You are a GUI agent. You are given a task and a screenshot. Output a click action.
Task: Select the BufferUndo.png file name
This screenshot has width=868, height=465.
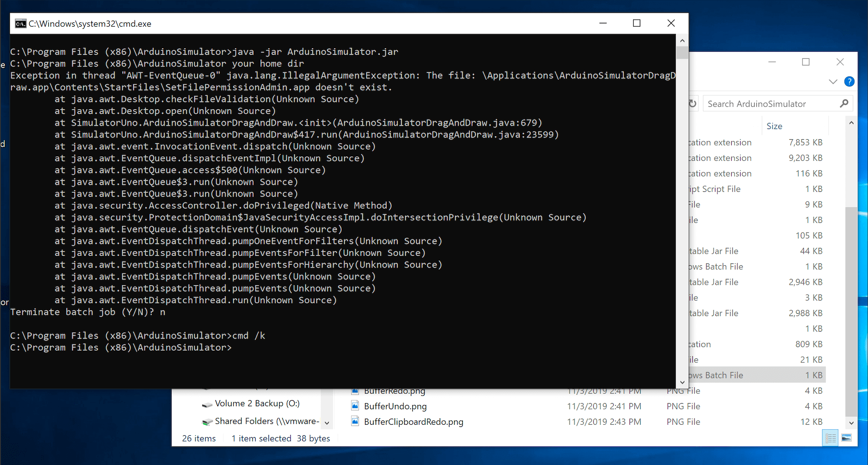click(395, 406)
